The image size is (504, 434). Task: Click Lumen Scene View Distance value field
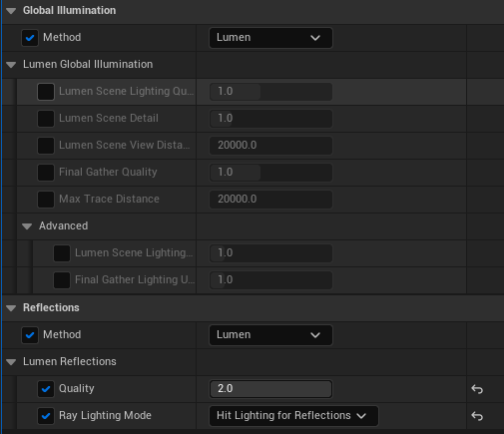270,146
